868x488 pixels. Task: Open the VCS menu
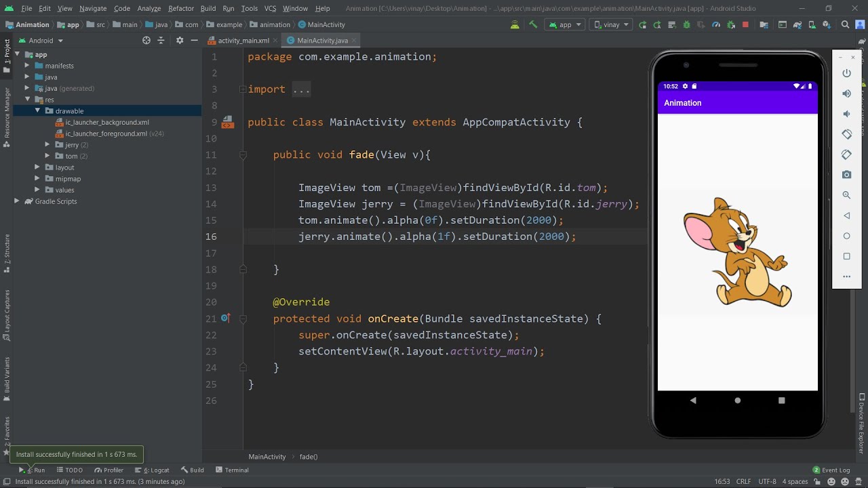tap(270, 8)
